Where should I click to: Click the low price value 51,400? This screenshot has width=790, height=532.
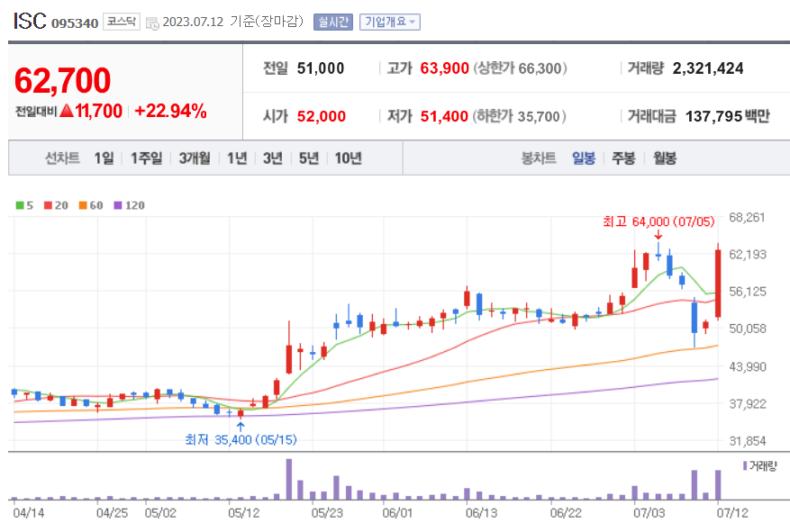pos(444,116)
